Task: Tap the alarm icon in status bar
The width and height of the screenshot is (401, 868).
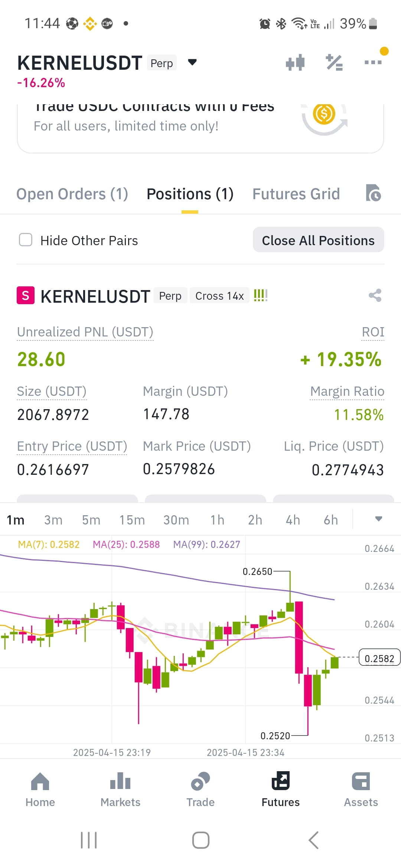Action: 265,24
